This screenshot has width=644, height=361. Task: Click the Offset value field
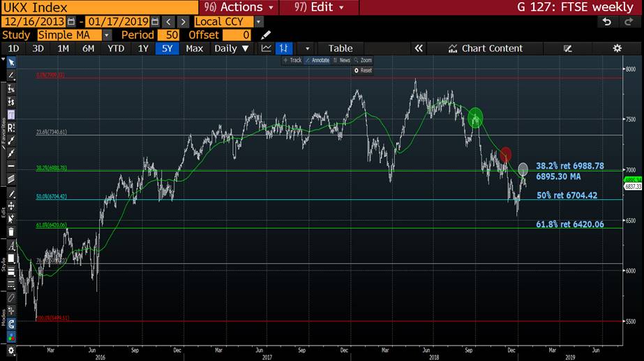pyautogui.click(x=237, y=35)
